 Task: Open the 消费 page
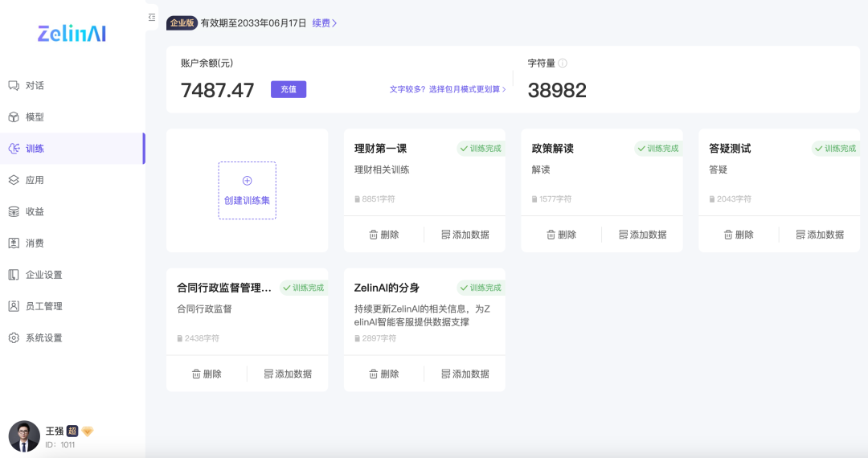pos(72,243)
